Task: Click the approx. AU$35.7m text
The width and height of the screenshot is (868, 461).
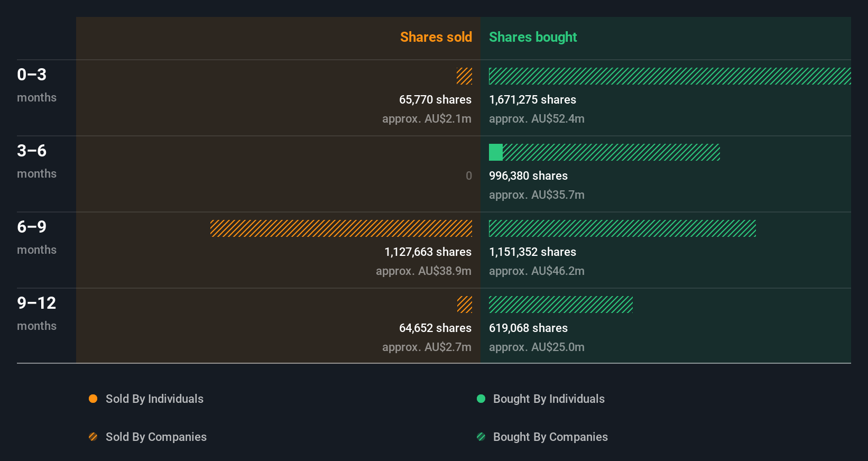Action: tap(537, 195)
